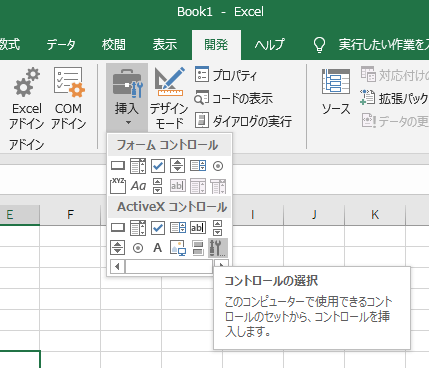The width and height of the screenshot is (429, 368).
Task: Click the greyed-out combo list edit icon
Action: pyautogui.click(x=198, y=186)
